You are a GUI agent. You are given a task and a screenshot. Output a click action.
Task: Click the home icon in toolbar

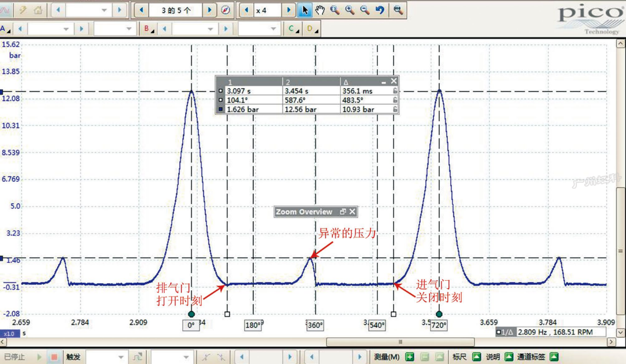pos(38,10)
